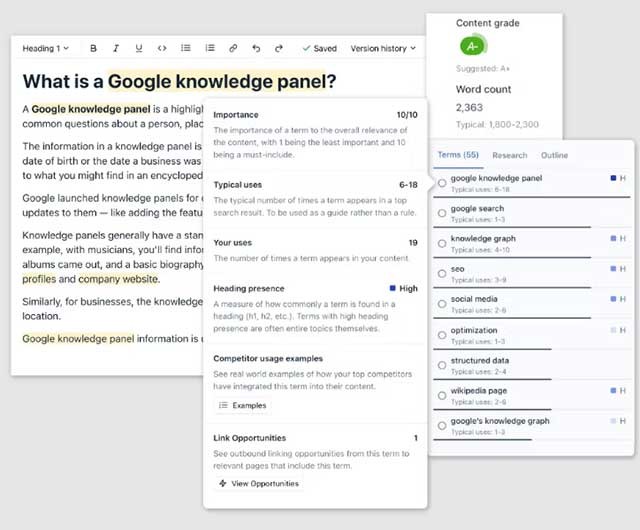The height and width of the screenshot is (530, 640).
Task: Select the 'google search' term radio button
Action: pyautogui.click(x=442, y=213)
